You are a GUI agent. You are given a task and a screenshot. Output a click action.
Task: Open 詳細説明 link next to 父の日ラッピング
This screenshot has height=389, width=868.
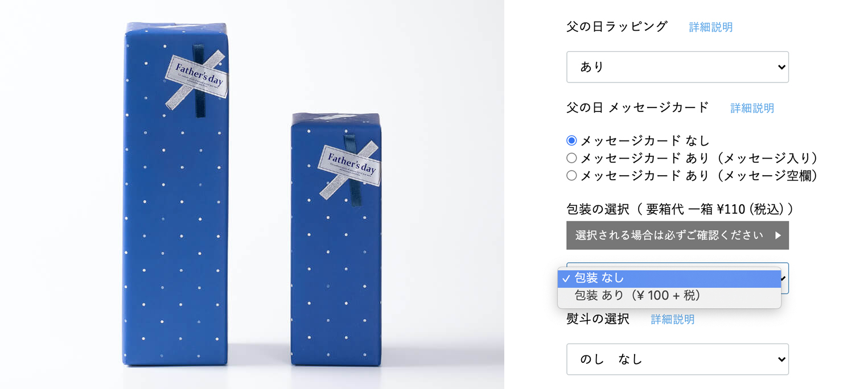click(710, 27)
